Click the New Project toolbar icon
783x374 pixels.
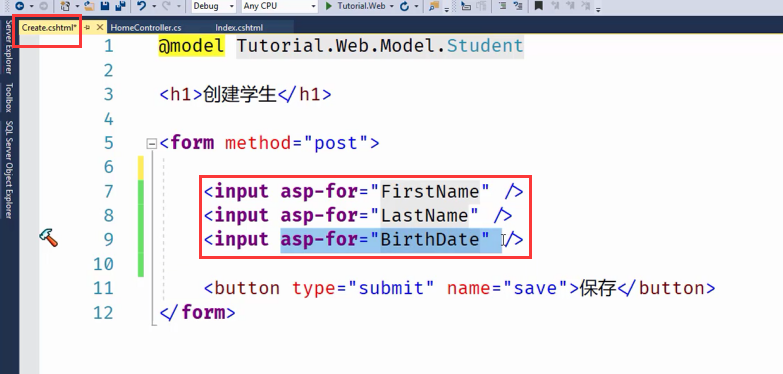click(x=65, y=6)
